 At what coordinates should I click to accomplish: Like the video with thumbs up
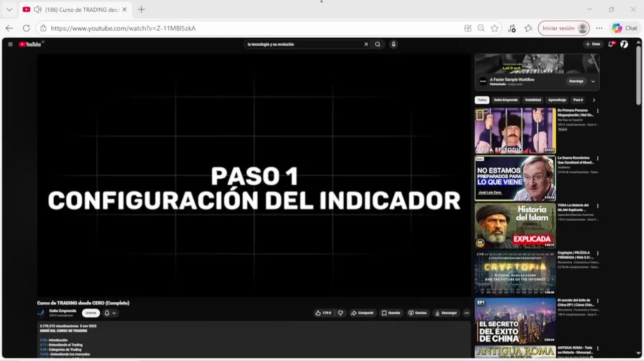point(324,313)
